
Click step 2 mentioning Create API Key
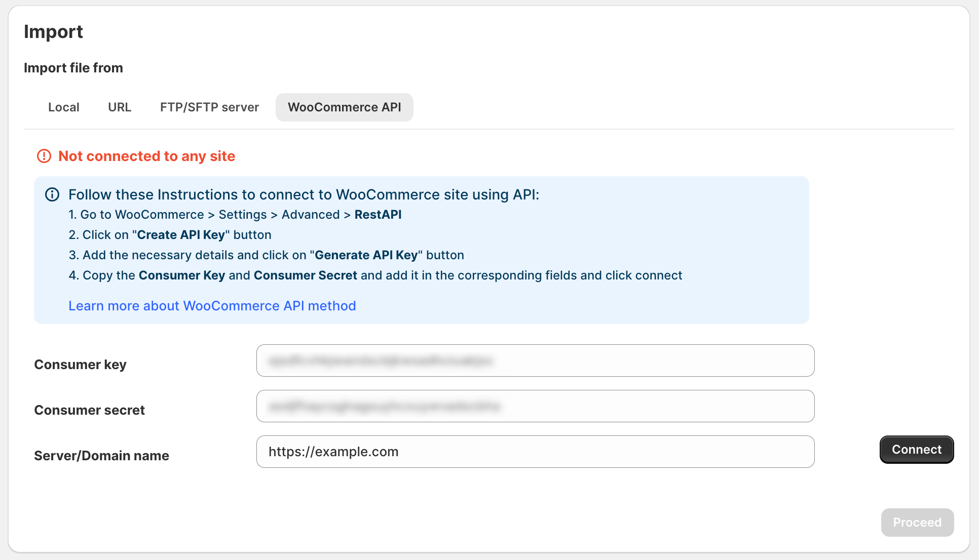(170, 235)
